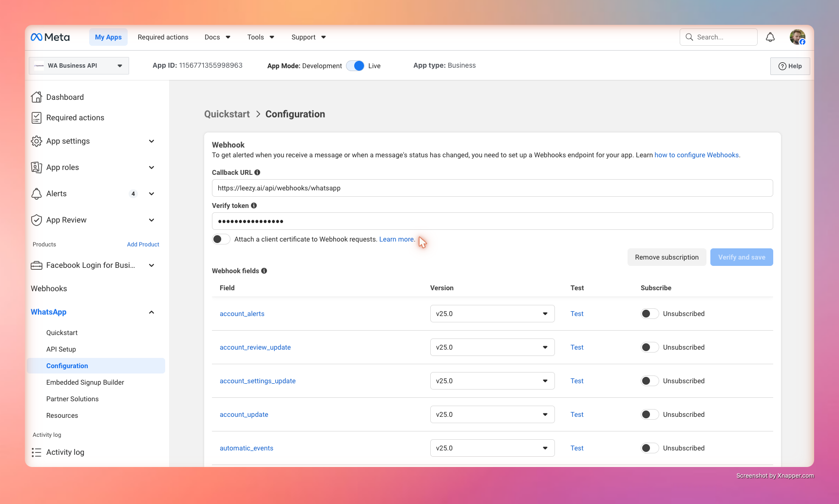Subscribe to account_settings_update field
This screenshot has width=839, height=504.
(x=650, y=381)
